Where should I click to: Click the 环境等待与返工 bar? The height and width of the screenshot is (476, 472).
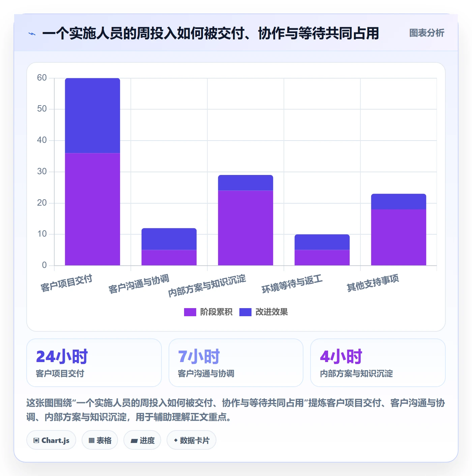[x=322, y=250]
